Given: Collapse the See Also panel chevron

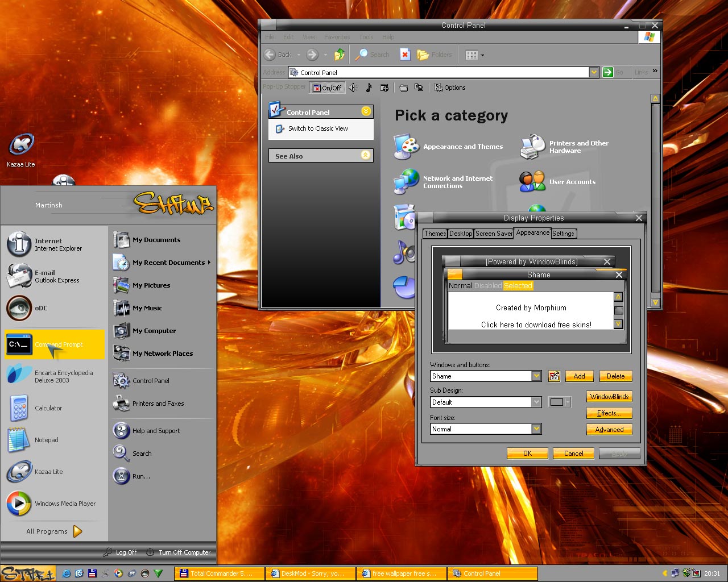Looking at the screenshot, I should [366, 155].
